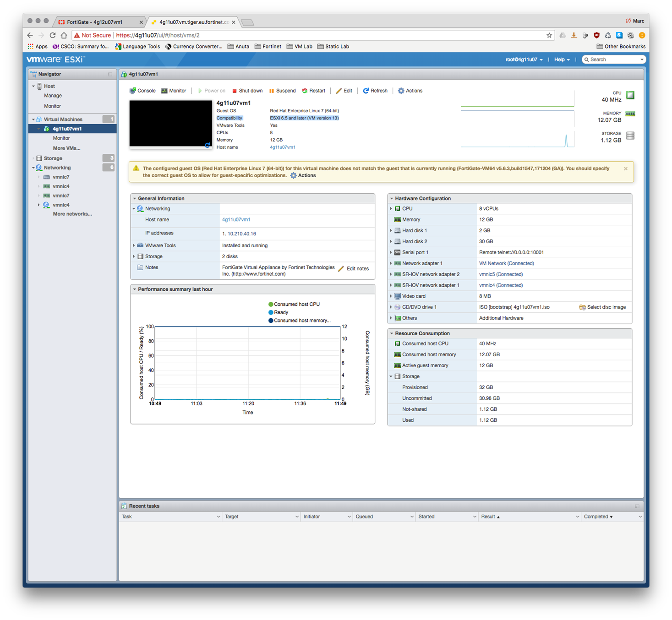This screenshot has height=620, width=672.
Task: Restart the virtual machine
Action: coord(313,91)
